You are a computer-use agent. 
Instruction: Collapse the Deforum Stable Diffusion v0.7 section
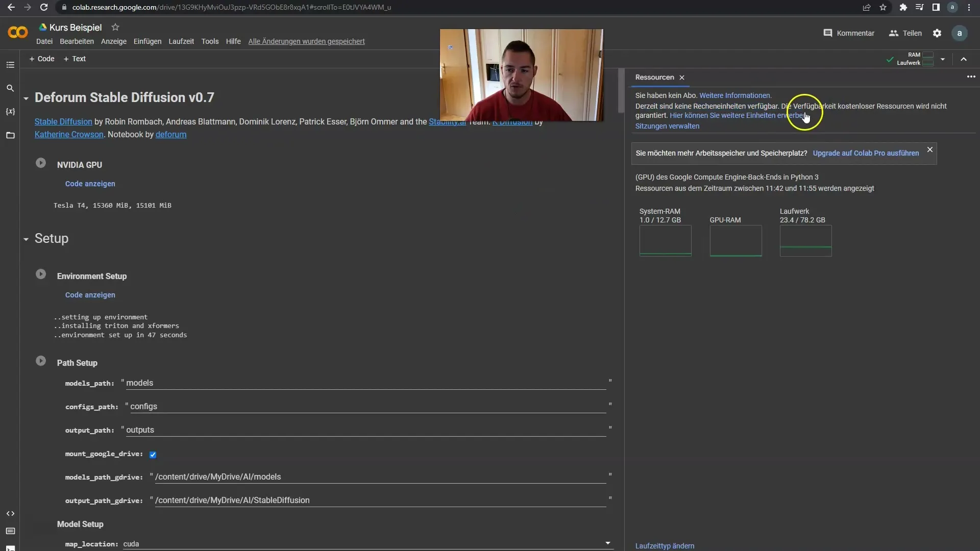pyautogui.click(x=26, y=98)
